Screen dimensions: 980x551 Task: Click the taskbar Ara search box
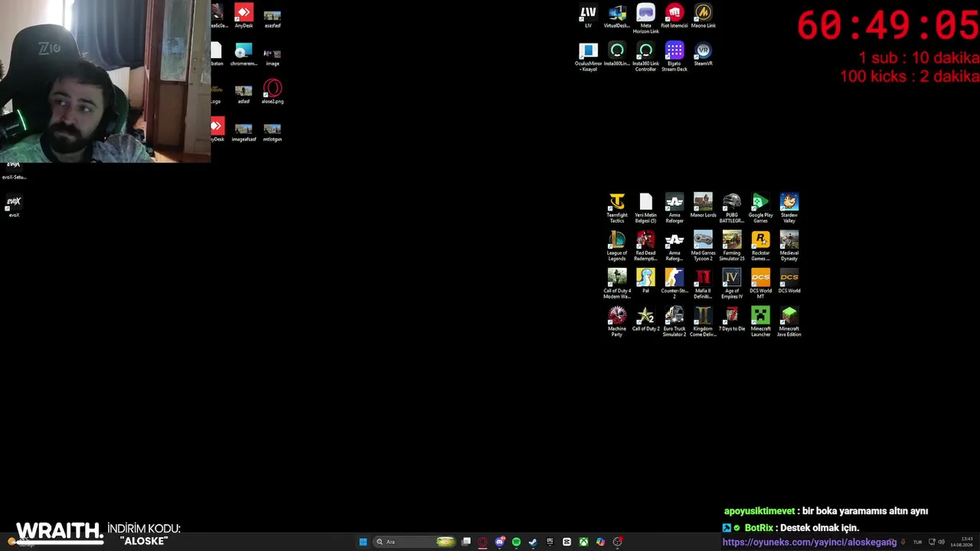tap(415, 542)
